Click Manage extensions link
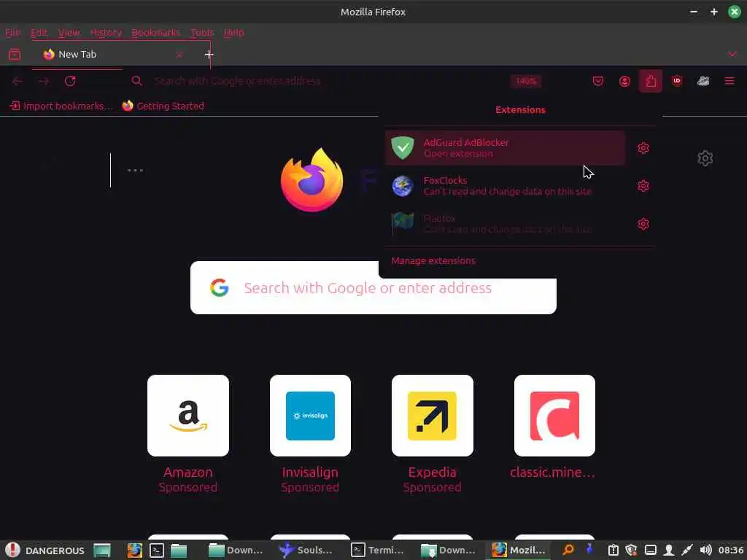Image resolution: width=747 pixels, height=560 pixels. (x=433, y=260)
